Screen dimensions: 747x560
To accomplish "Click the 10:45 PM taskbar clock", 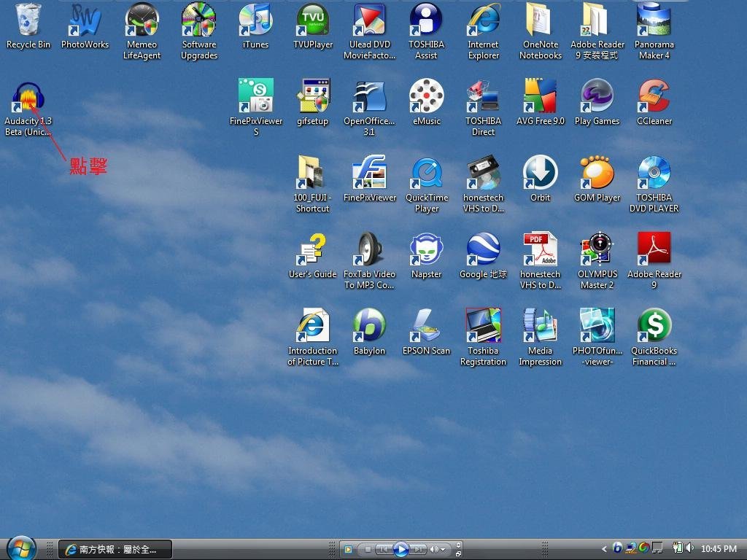I will [719, 548].
